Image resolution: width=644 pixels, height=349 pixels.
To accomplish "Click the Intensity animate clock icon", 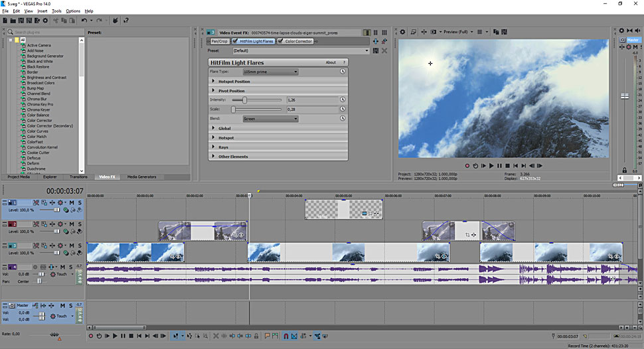I will 343,100.
